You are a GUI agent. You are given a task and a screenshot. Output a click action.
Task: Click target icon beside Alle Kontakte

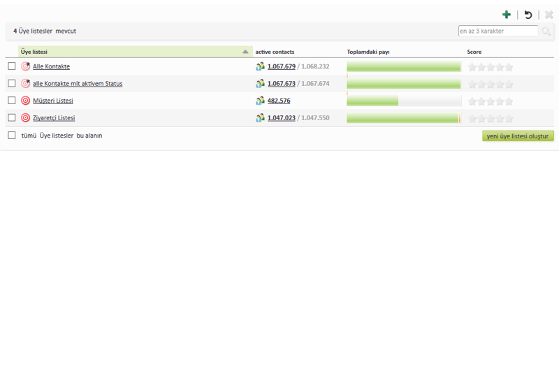[26, 66]
